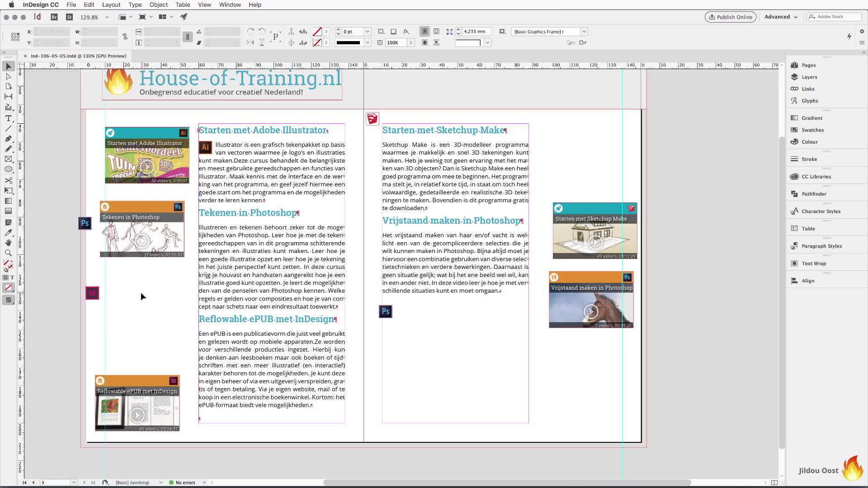Select the Pen tool
Screen dimensions: 868x488
click(8, 139)
